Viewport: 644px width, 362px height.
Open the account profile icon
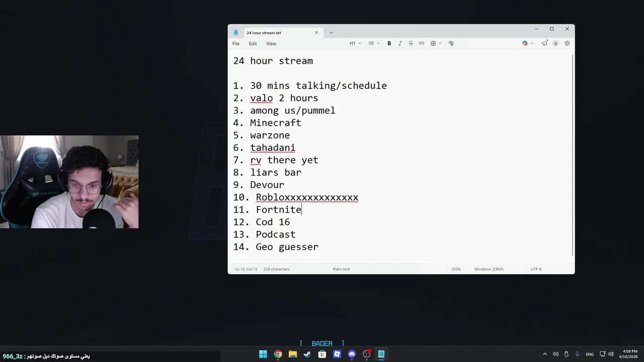(556, 43)
